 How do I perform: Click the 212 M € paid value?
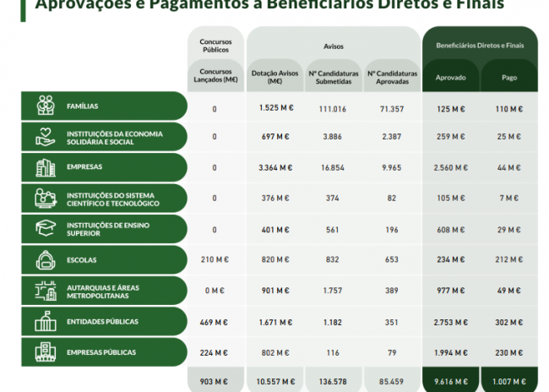click(x=508, y=259)
